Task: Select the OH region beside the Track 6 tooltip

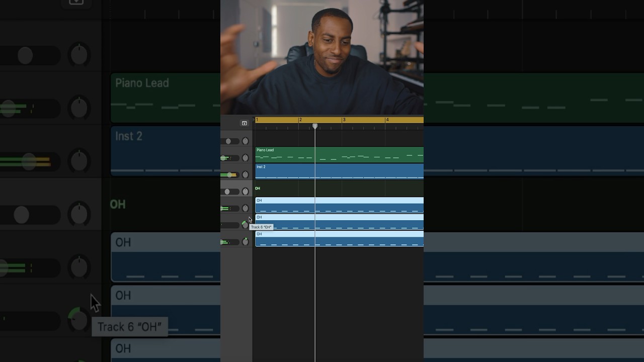Action: (x=339, y=221)
